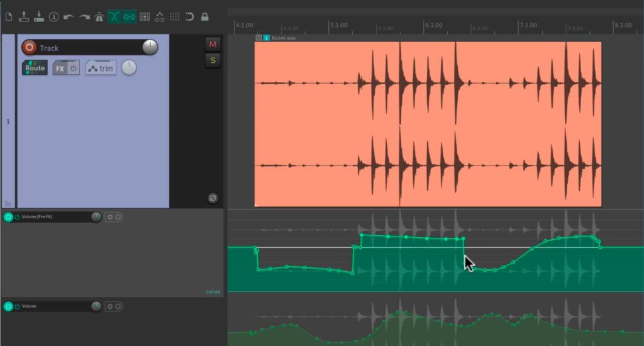The image size is (644, 346).
Task: Toggle auto-crossfade in toolbar
Action: pyautogui.click(x=114, y=17)
